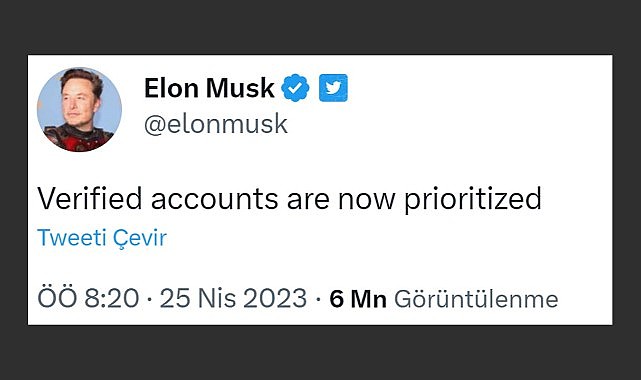Click the blue verified checkmark badge
This screenshot has width=641, height=380.
pos(295,88)
